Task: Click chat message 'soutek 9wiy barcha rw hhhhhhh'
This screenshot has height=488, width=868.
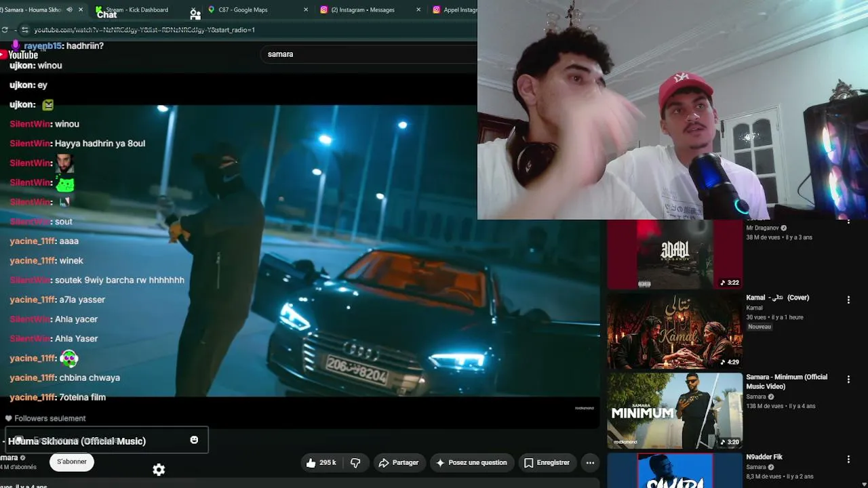Action: click(x=119, y=280)
